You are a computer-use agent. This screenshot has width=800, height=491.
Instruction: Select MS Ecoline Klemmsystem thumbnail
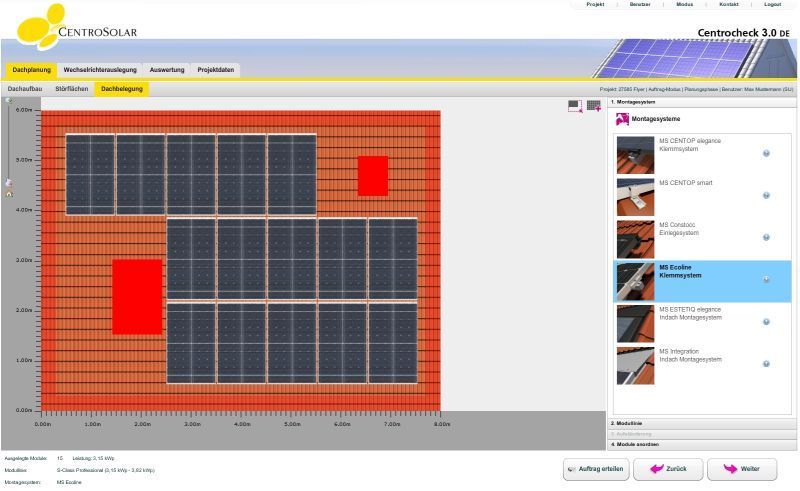coord(635,281)
